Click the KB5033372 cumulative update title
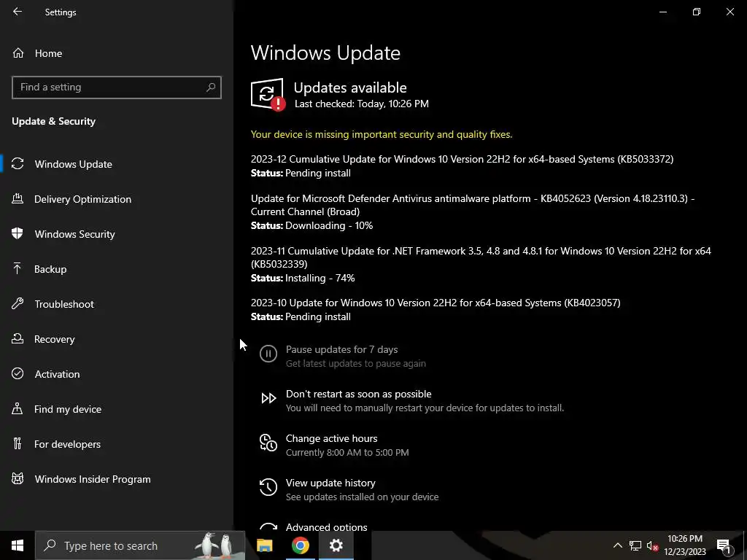This screenshot has height=560, width=747. (x=462, y=159)
